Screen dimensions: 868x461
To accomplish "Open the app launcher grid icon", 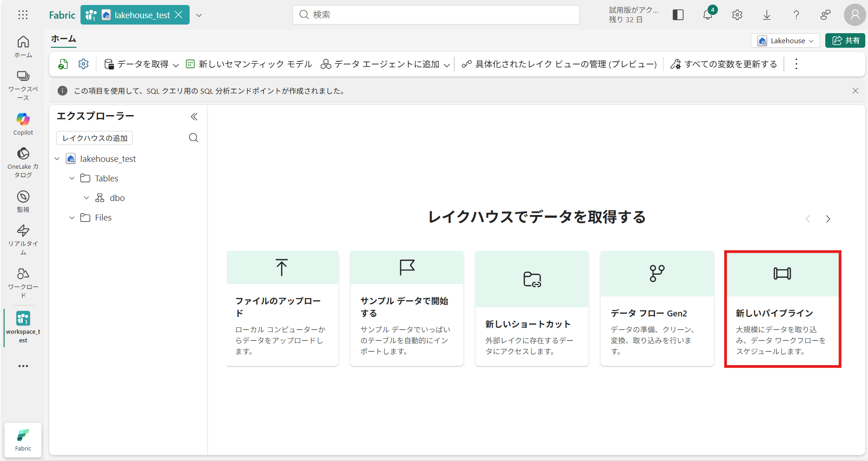I will [23, 15].
